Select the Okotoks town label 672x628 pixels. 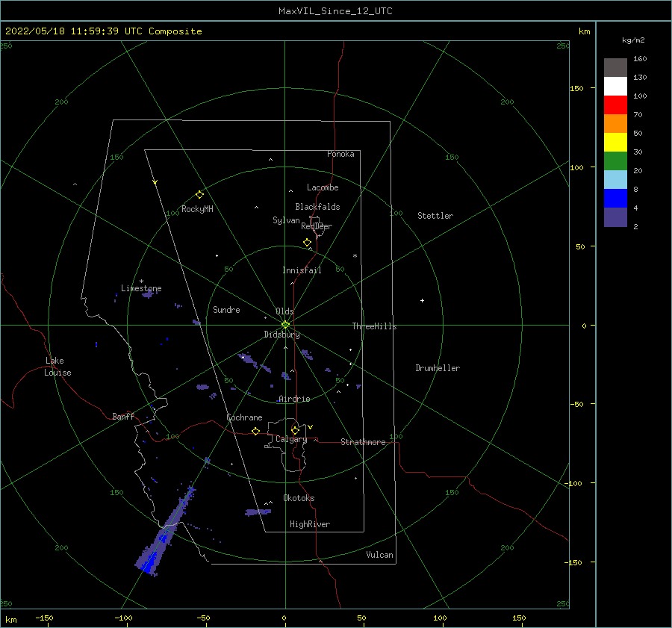point(299,498)
